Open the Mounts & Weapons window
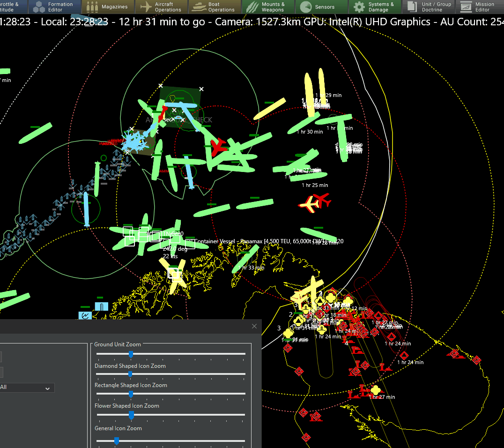 268,7
